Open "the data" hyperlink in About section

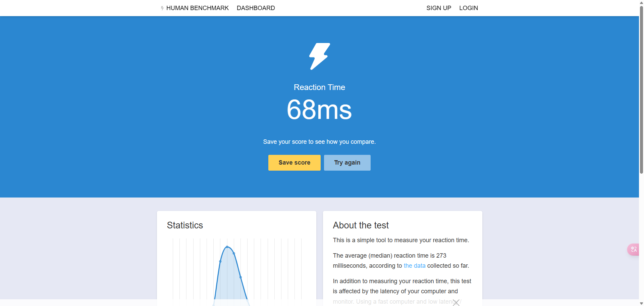coord(414,266)
